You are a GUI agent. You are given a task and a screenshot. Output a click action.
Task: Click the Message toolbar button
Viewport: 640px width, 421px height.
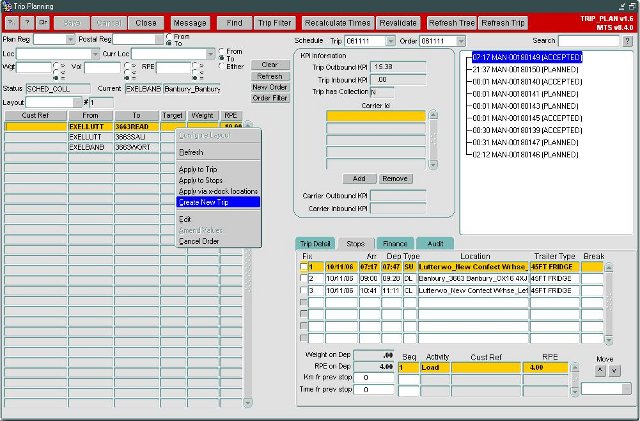pos(190,23)
